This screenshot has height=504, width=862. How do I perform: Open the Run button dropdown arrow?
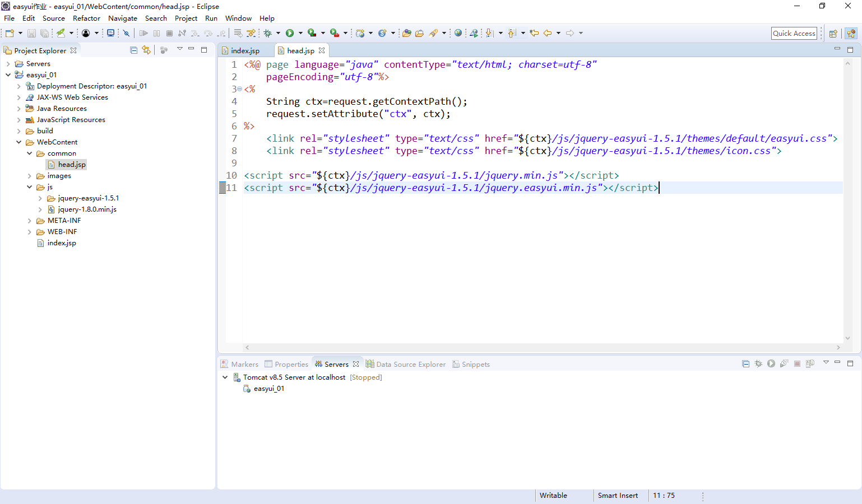(x=300, y=33)
